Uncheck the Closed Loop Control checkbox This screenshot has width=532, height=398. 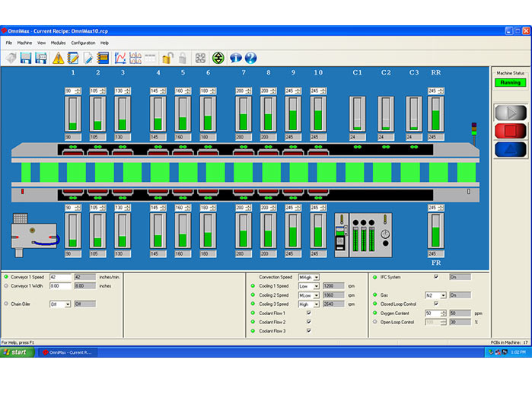click(436, 304)
